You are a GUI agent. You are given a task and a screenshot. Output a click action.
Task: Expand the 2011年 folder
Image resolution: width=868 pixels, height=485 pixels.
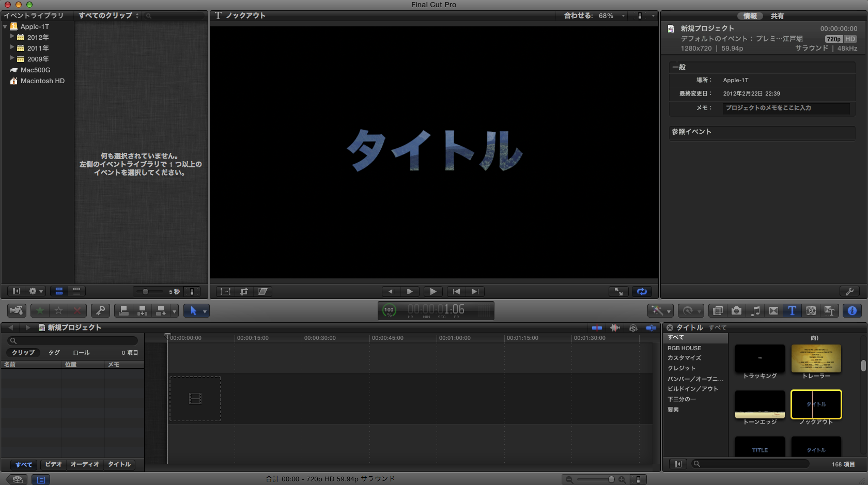pos(12,48)
